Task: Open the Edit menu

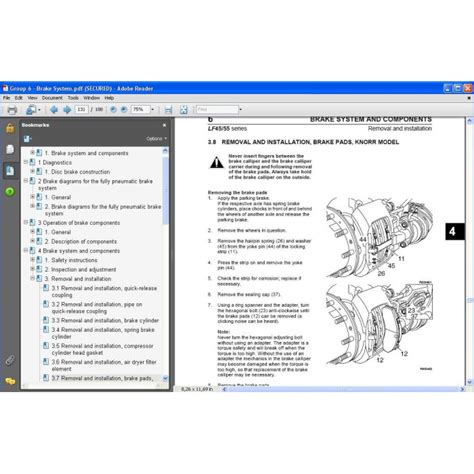Action: (18, 98)
